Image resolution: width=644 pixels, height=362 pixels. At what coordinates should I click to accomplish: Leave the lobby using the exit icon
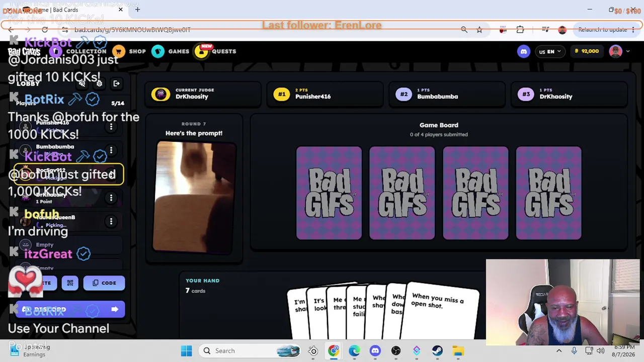(116, 83)
